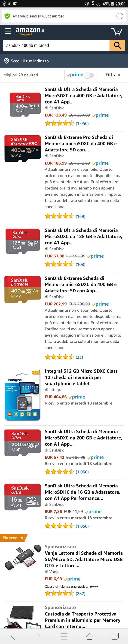
Task: Tap the orange search magnifier button
Action: point(117,45)
